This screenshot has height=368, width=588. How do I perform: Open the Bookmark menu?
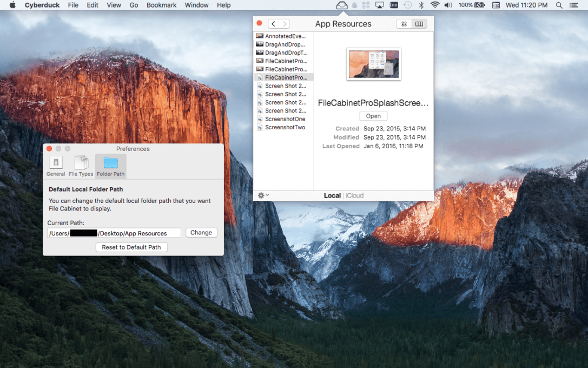[x=161, y=5]
